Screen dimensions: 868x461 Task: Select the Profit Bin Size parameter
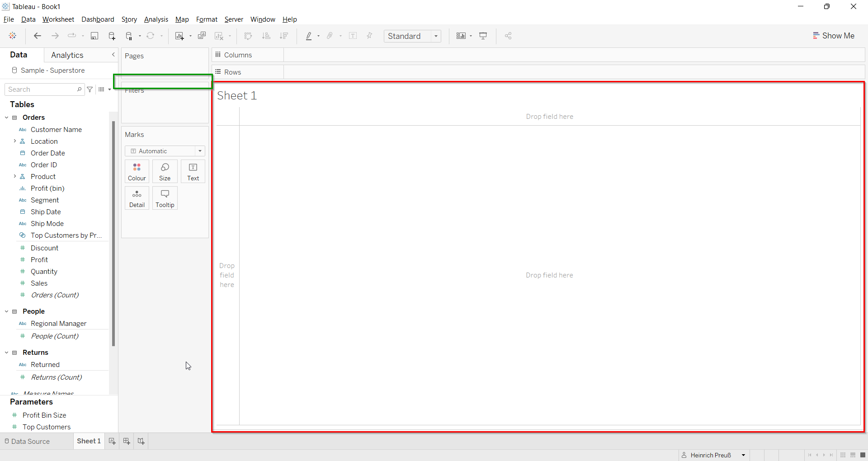pyautogui.click(x=44, y=415)
